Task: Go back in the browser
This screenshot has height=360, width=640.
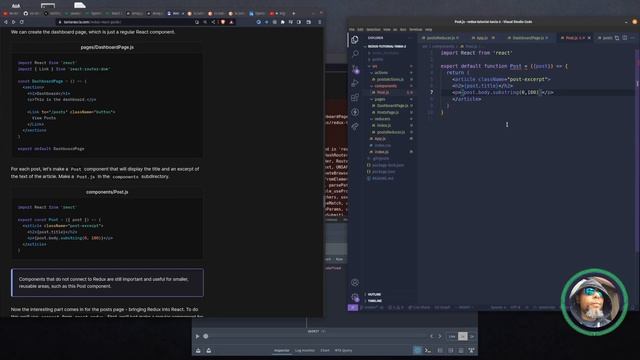Action: point(6,22)
